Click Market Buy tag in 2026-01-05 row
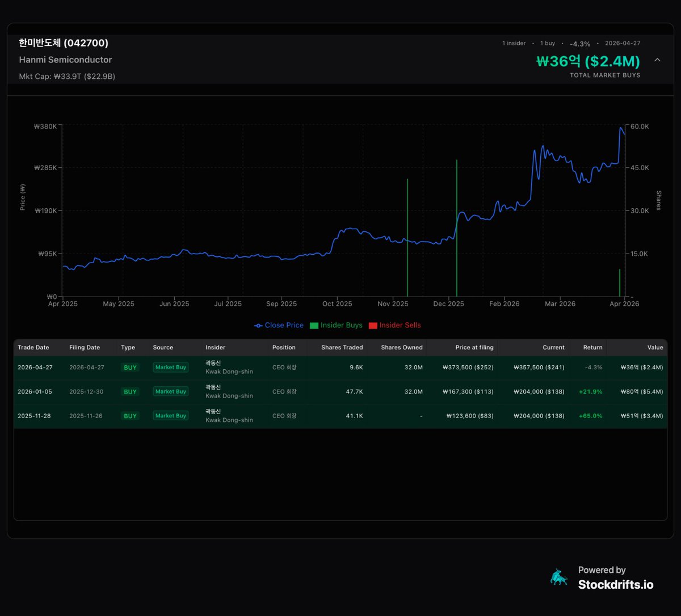 (x=171, y=392)
